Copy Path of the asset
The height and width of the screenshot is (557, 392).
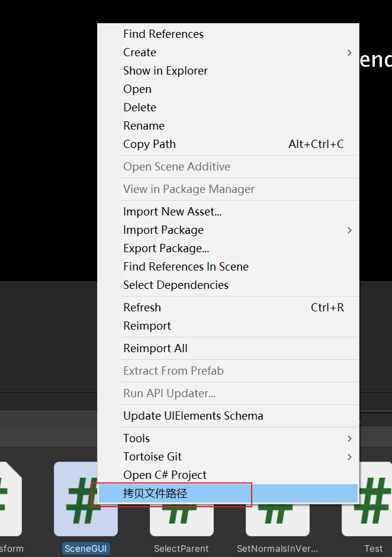(149, 144)
